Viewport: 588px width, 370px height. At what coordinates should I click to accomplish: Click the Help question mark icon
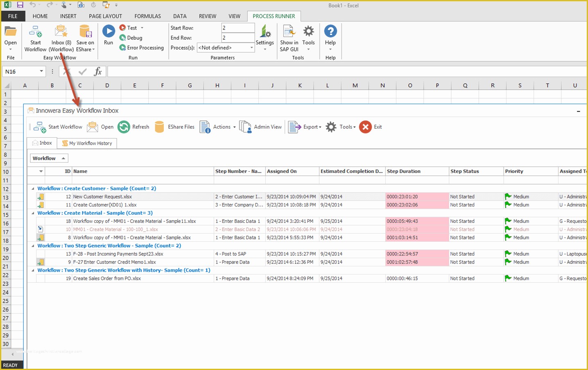pyautogui.click(x=330, y=31)
